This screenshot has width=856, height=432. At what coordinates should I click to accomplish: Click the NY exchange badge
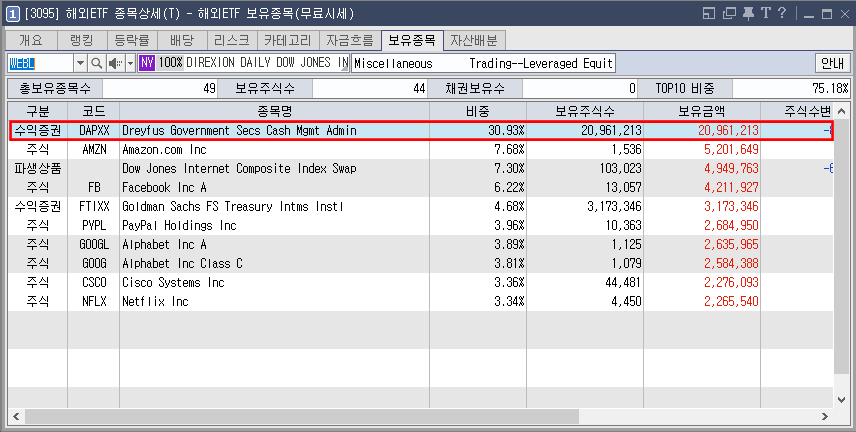[147, 63]
